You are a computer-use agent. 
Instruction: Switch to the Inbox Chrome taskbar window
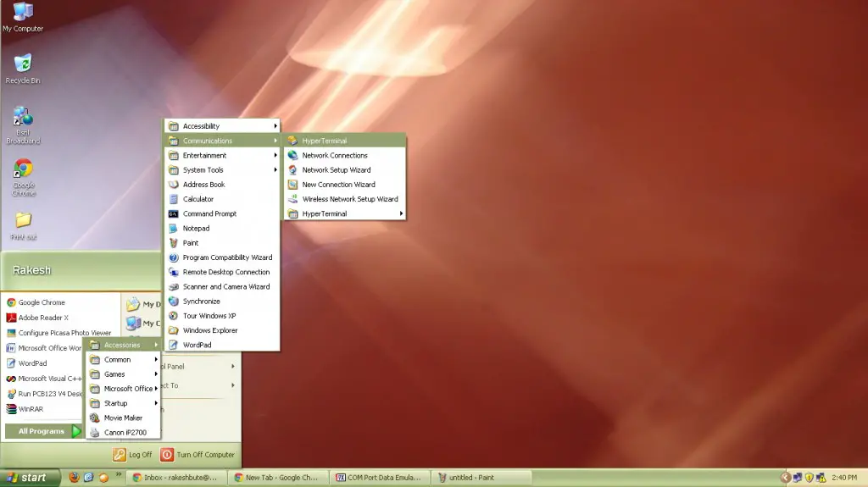[x=178, y=478]
